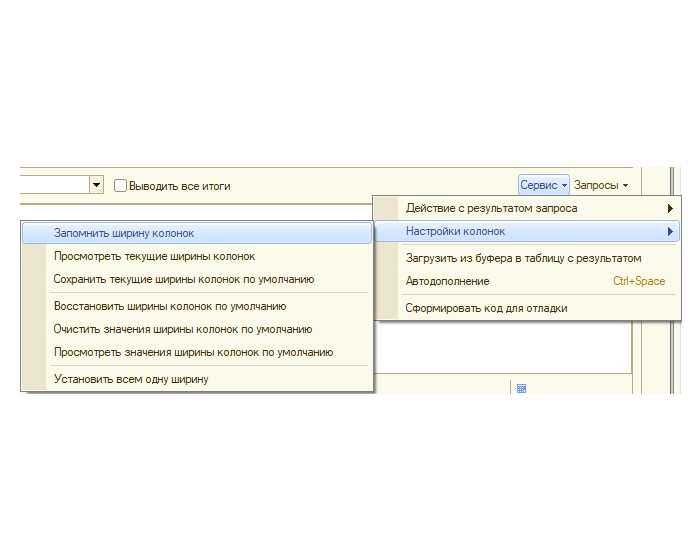Viewport: 700px width, 556px height.
Task: Click the small table icon below results
Action: tap(521, 388)
